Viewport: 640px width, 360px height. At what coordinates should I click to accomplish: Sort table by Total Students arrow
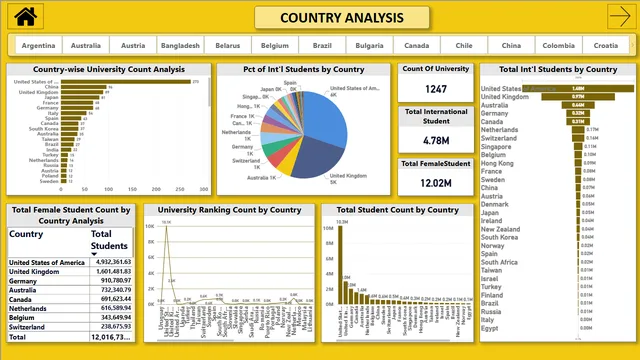click(x=94, y=254)
